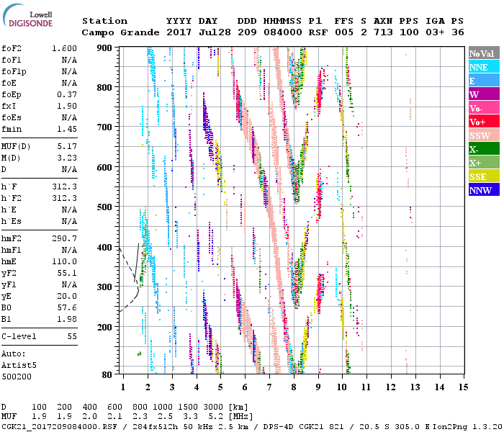Viewport: 504px width, 432px height.
Task: Select the Vo- pink legend swatch
Action: [482, 108]
